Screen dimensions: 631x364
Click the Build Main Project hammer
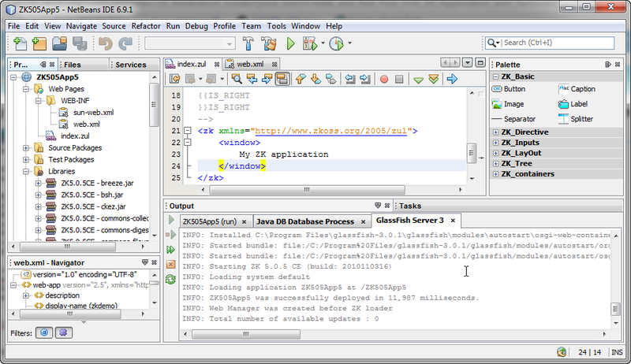click(248, 43)
